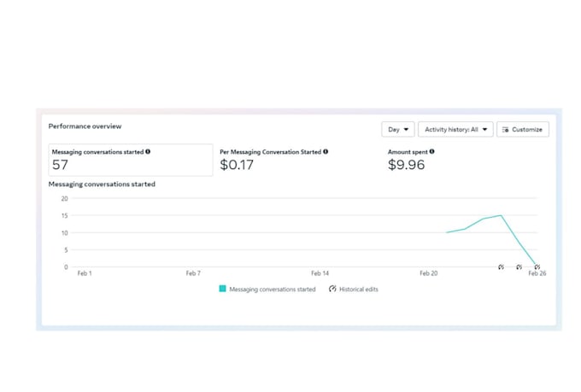Click the 57 conversations count value
Screen dimensions: 581x392
[x=60, y=165]
